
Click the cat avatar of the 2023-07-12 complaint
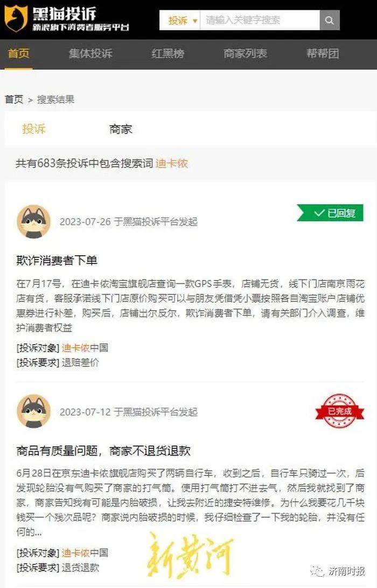point(34,411)
